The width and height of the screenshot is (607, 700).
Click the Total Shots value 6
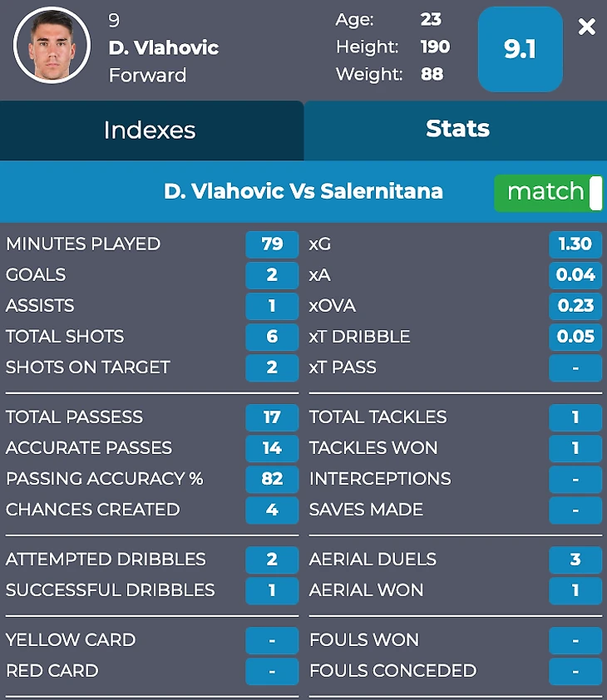click(x=272, y=337)
